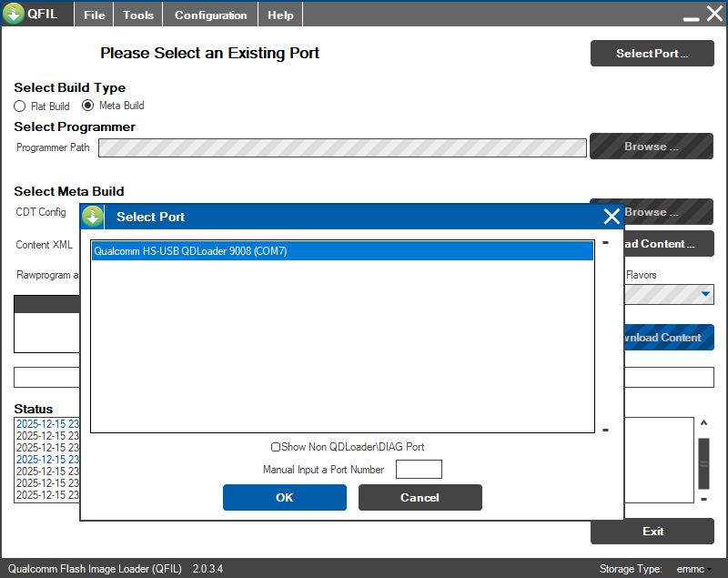Viewport: 728px width, 578px height.
Task: Click the Exit button
Action: pyautogui.click(x=652, y=531)
